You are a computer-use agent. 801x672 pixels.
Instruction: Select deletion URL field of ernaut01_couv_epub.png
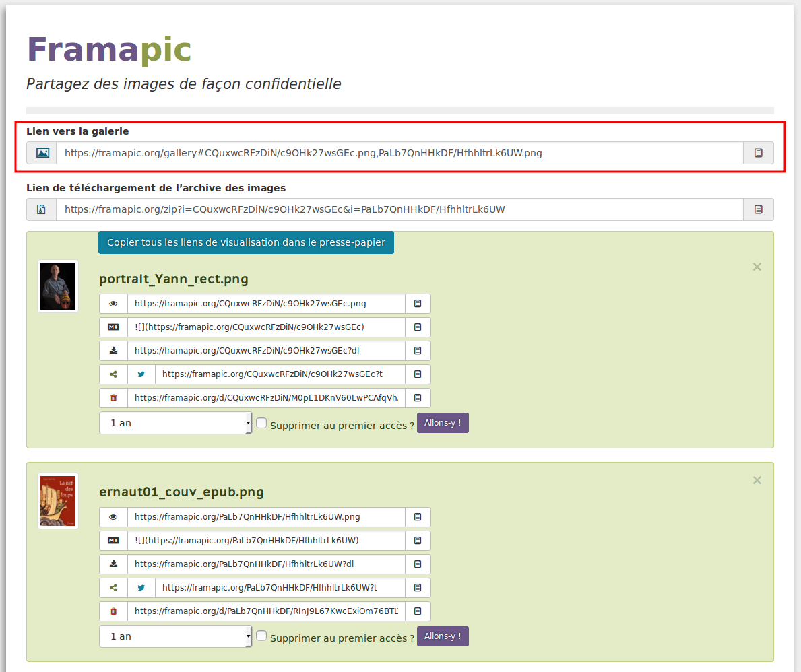[x=266, y=611]
